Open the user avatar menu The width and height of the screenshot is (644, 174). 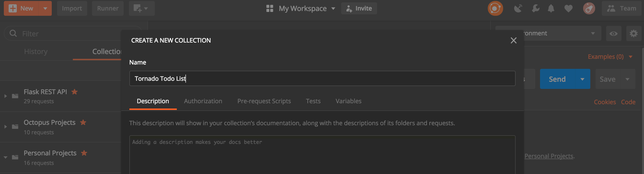click(589, 8)
